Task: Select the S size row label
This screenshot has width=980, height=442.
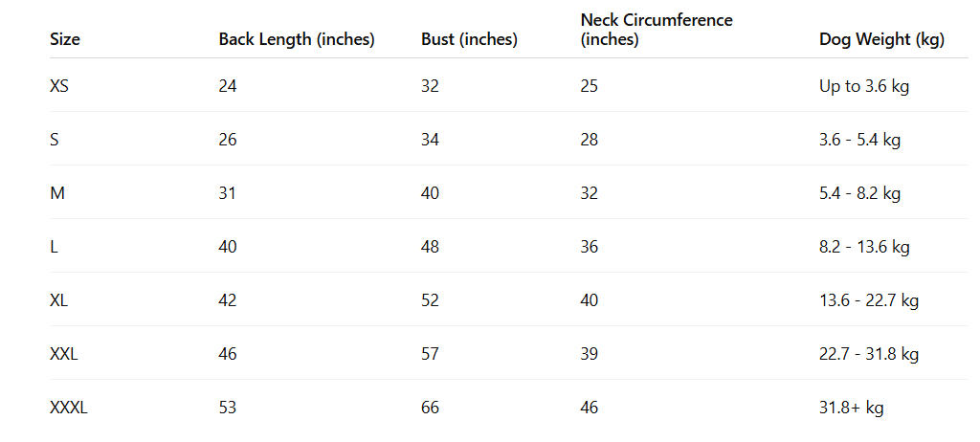Action: tap(55, 140)
